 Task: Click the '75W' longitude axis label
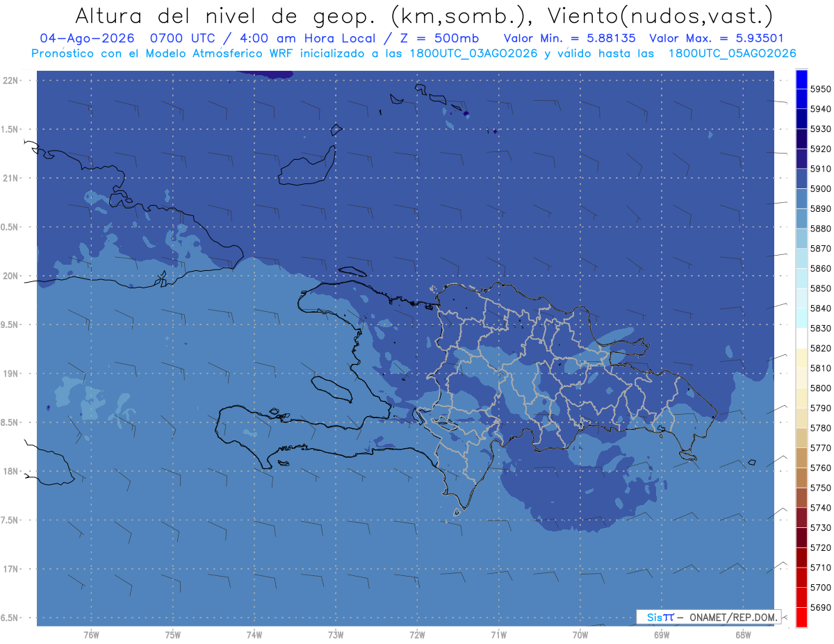pyautogui.click(x=173, y=634)
